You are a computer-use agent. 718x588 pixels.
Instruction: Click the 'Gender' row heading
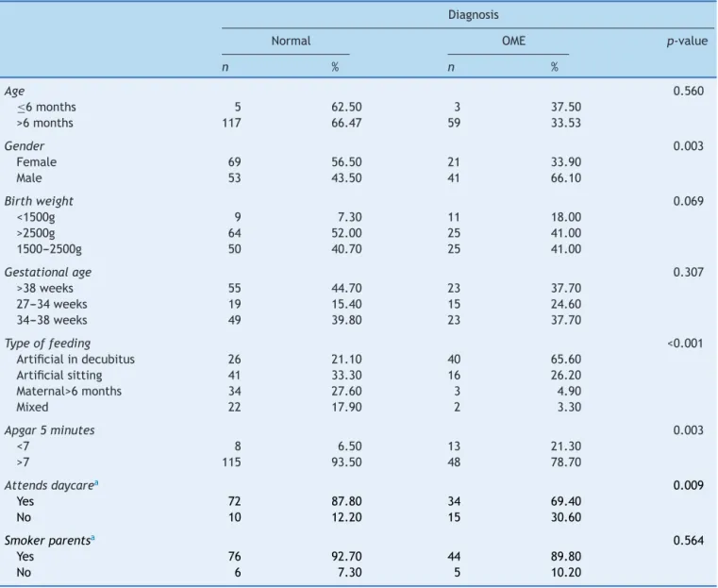25,146
